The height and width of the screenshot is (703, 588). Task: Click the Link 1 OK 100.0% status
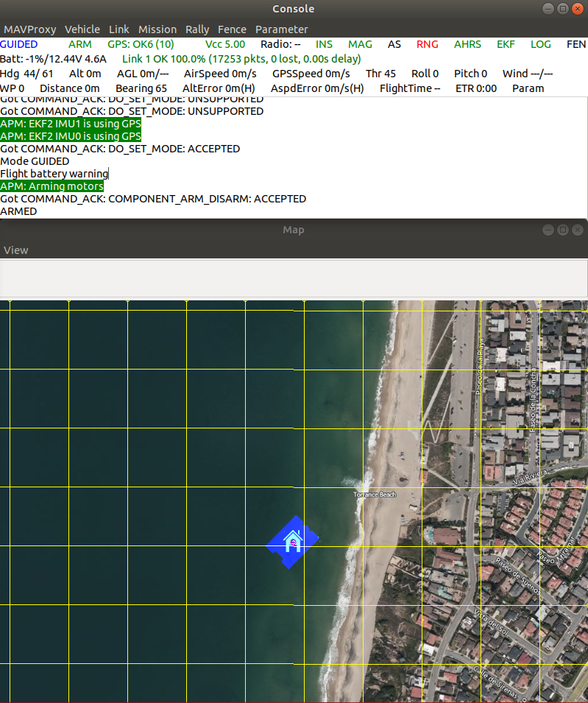[x=241, y=59]
